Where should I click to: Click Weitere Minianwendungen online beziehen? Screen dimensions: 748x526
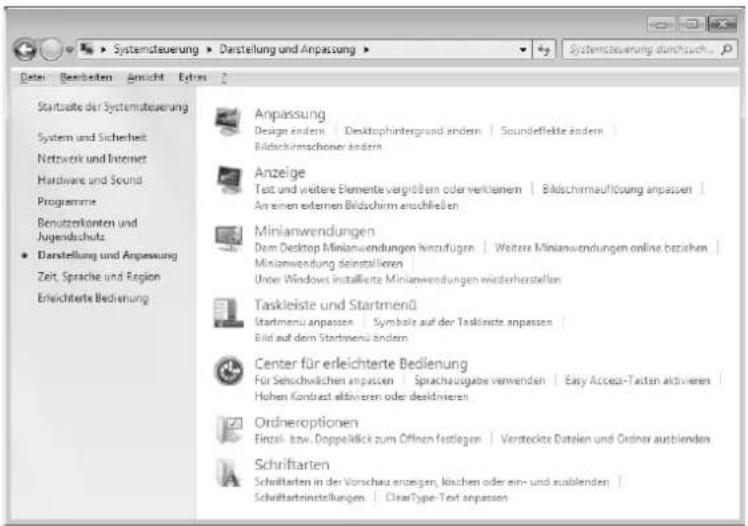tap(601, 248)
